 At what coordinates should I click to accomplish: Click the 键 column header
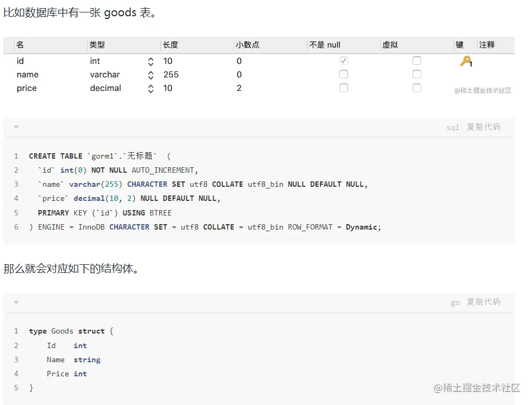(x=465, y=45)
